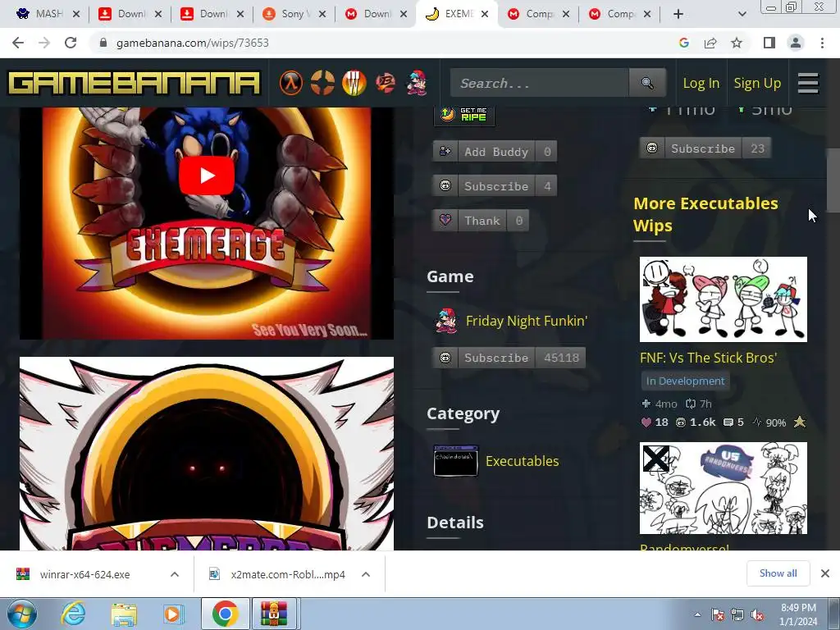Click the search magnifier button
This screenshot has width=840, height=630.
pyautogui.click(x=647, y=83)
